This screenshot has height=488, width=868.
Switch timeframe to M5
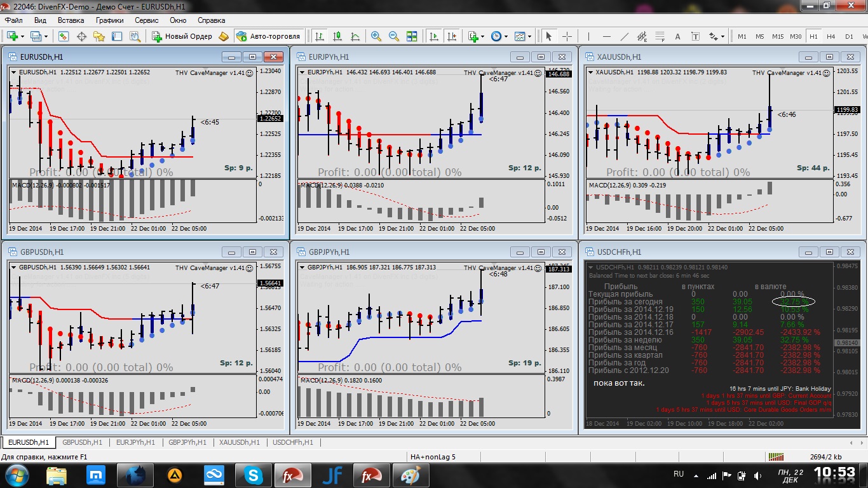point(759,36)
